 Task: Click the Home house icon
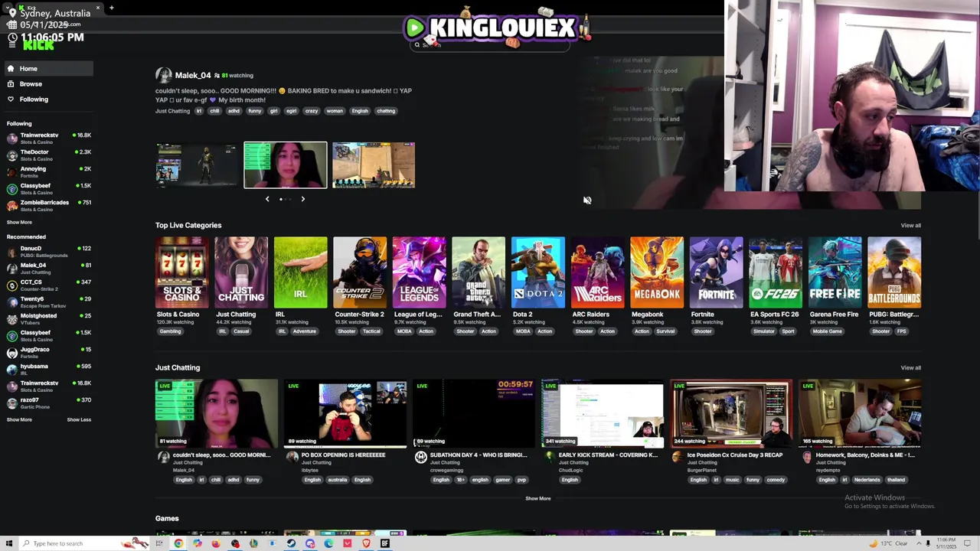click(x=11, y=69)
